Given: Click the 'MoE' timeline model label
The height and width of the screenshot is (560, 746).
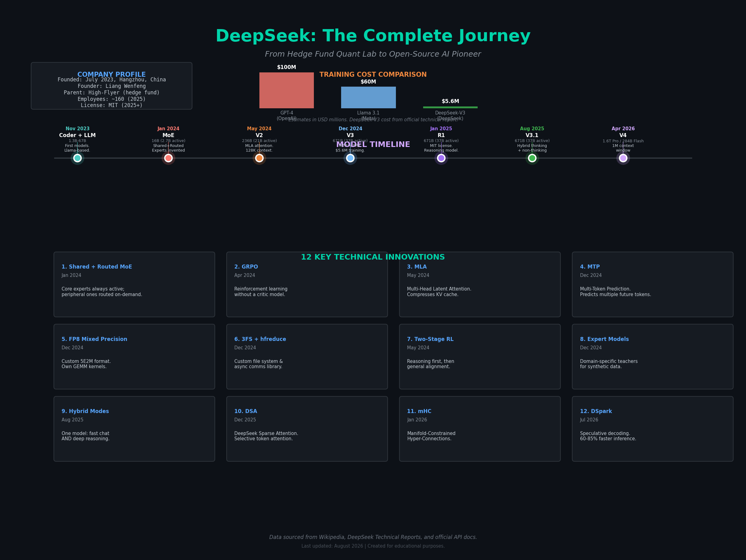Looking at the screenshot, I should (168, 135).
